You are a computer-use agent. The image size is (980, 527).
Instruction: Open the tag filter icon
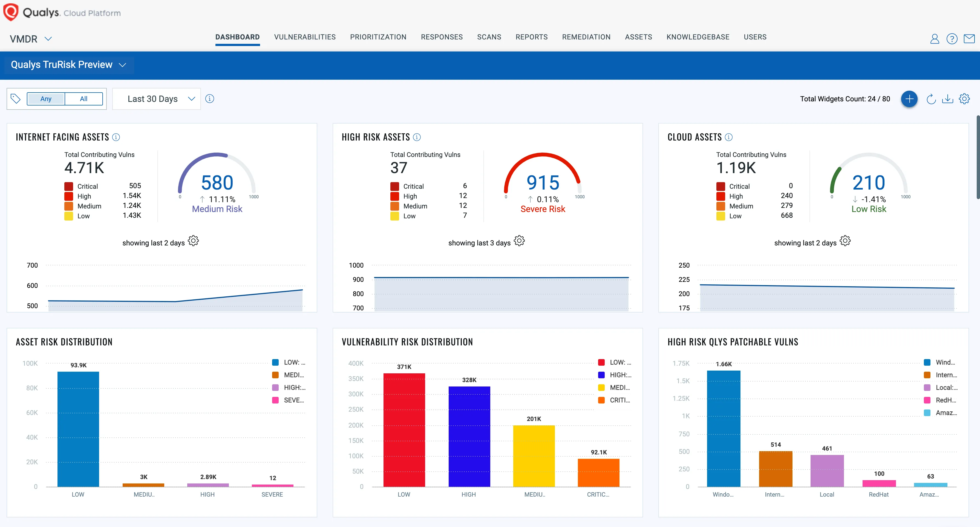(16, 99)
